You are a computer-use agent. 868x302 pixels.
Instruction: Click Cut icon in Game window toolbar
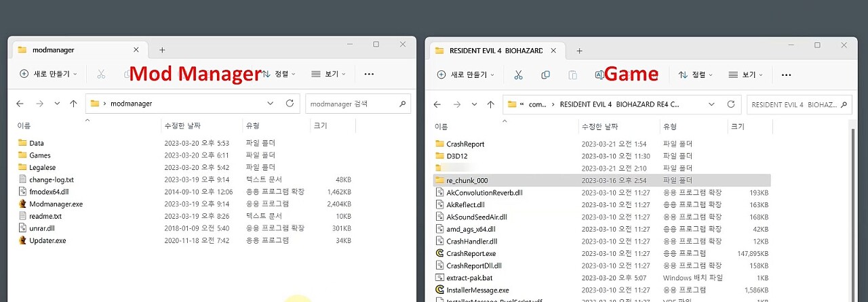coord(518,74)
